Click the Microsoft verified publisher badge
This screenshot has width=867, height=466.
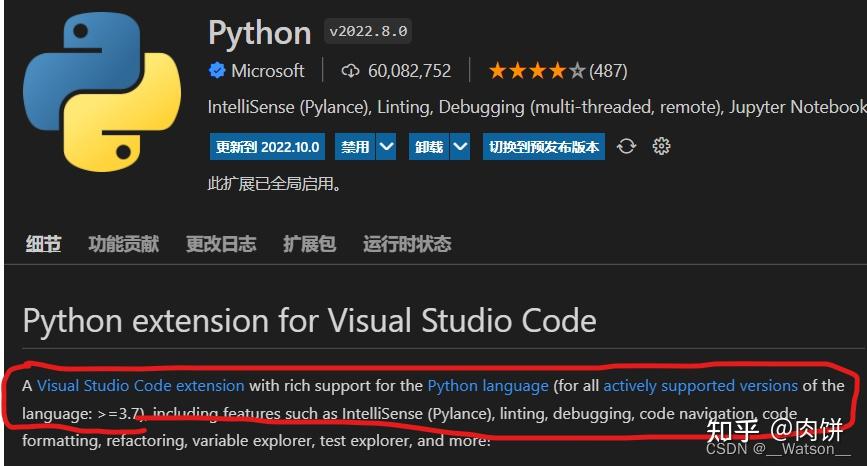click(x=217, y=71)
